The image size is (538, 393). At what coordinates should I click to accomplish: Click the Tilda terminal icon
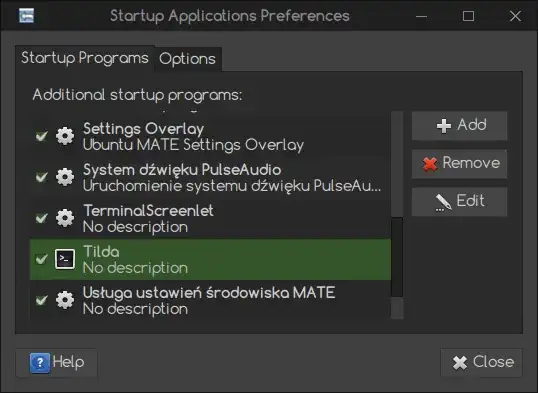point(65,259)
